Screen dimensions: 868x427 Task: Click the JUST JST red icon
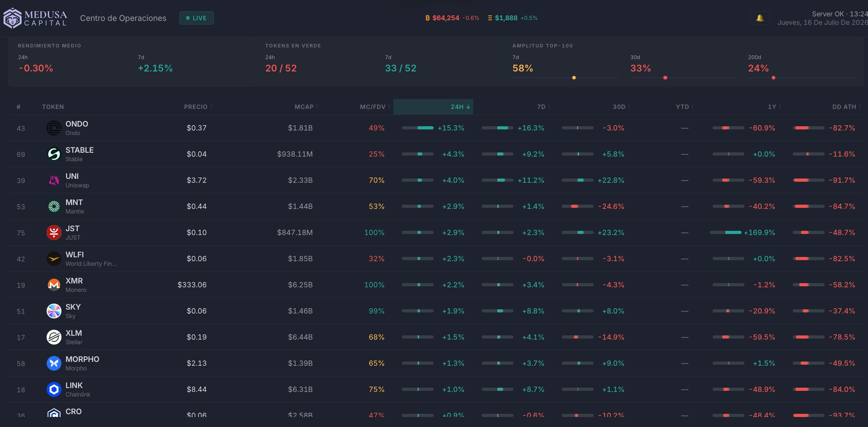pos(54,232)
